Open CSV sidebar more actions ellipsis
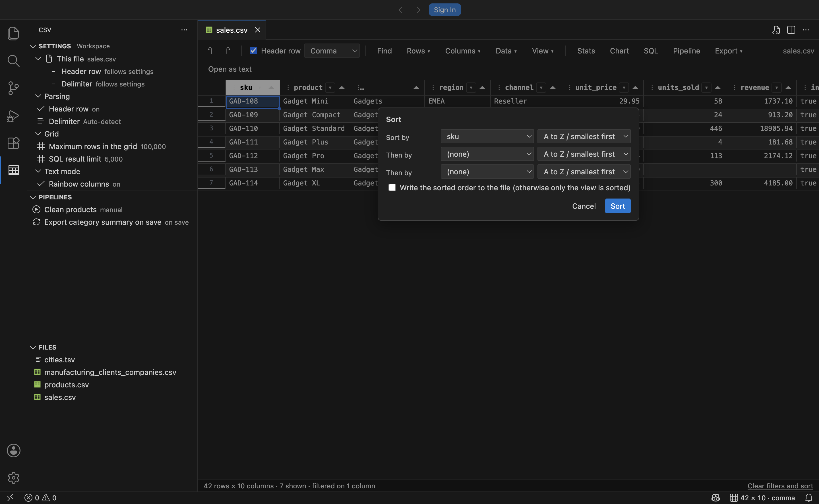This screenshot has height=504, width=819. [184, 30]
